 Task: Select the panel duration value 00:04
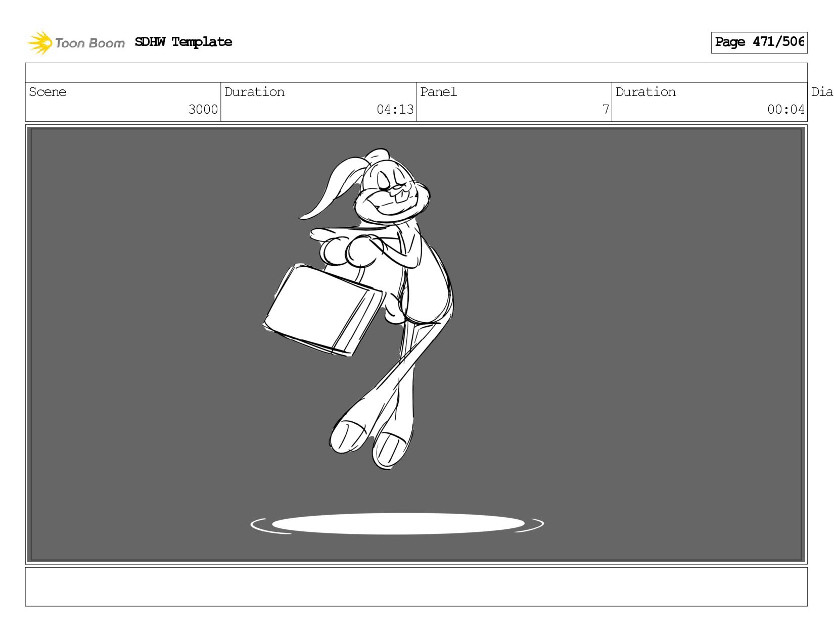[x=786, y=110]
